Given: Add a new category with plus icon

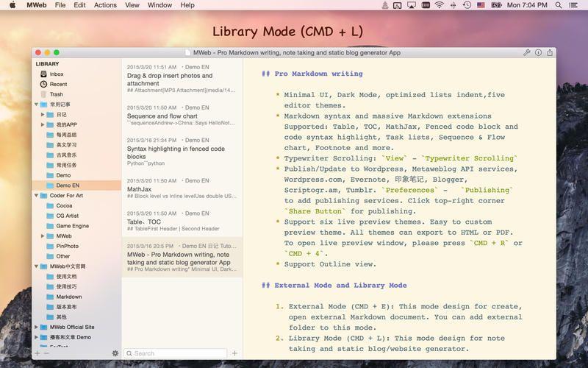Looking at the screenshot, I should tap(37, 353).
